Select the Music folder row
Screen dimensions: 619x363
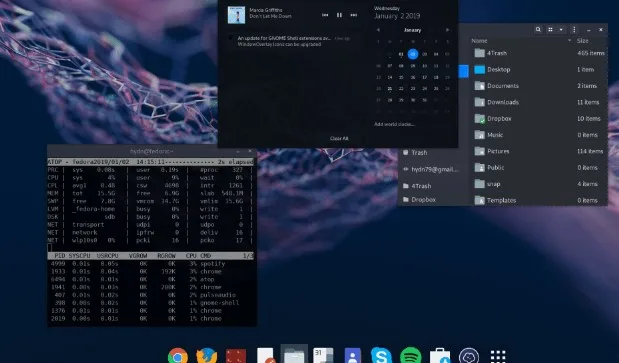coord(539,135)
